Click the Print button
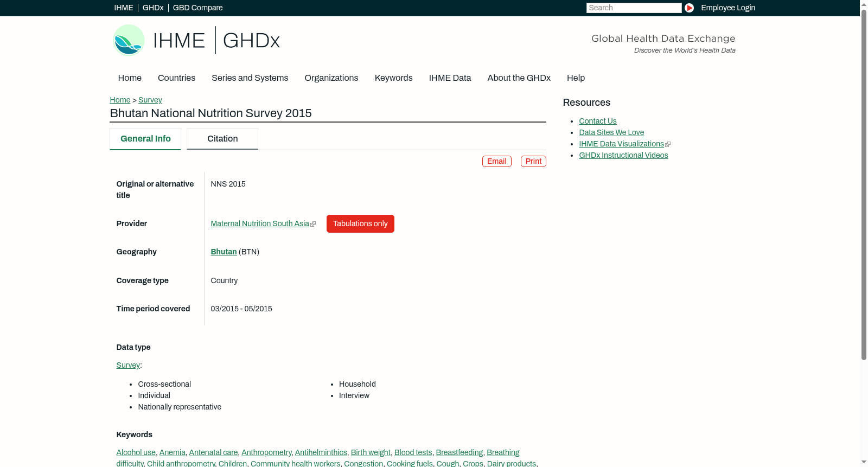The width and height of the screenshot is (868, 467). pyautogui.click(x=533, y=161)
